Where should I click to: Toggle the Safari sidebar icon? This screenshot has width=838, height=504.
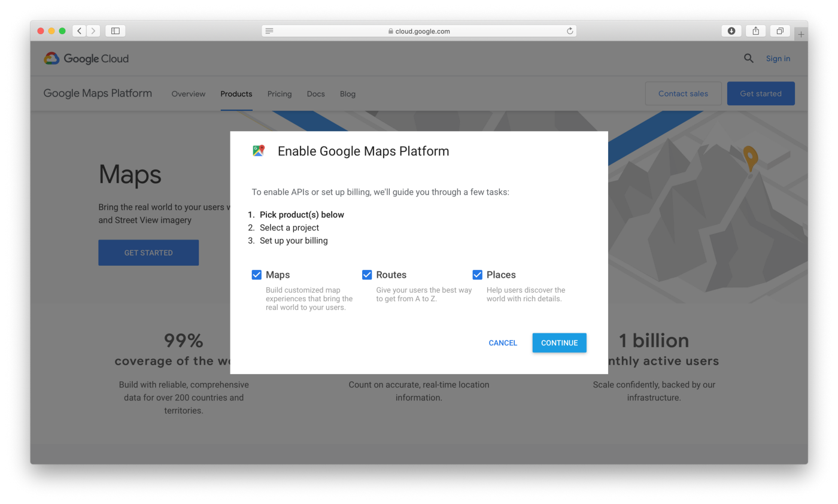(x=115, y=31)
